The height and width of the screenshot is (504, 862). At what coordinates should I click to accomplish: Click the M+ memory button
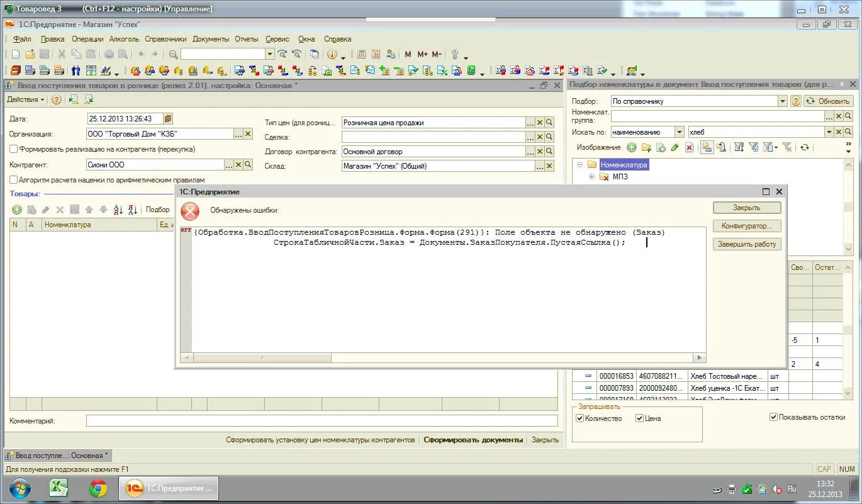click(422, 55)
